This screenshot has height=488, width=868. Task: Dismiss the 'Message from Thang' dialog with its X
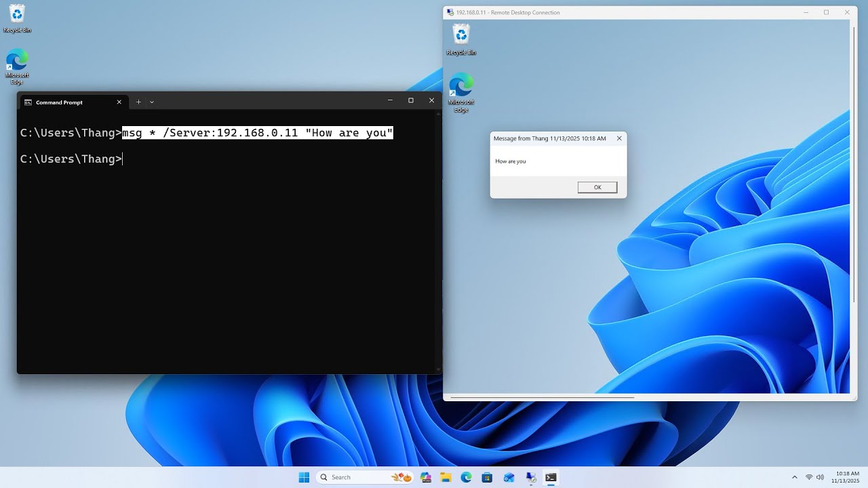point(619,138)
